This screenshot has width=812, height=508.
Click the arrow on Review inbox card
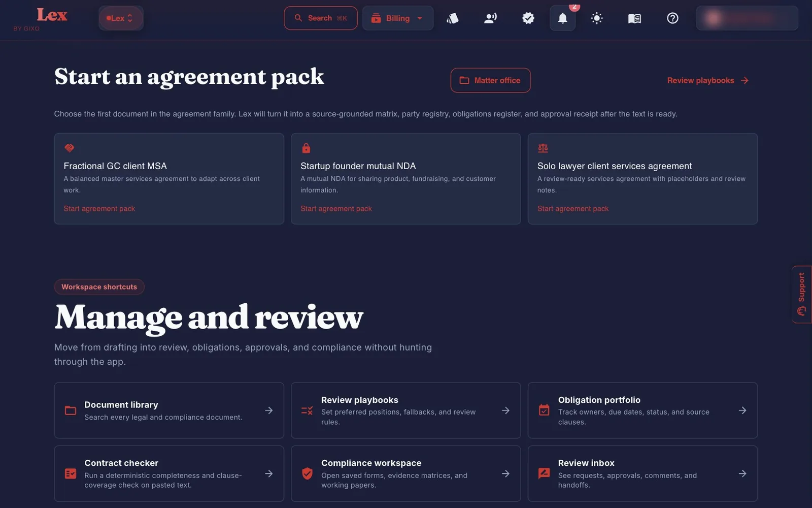coord(742,473)
